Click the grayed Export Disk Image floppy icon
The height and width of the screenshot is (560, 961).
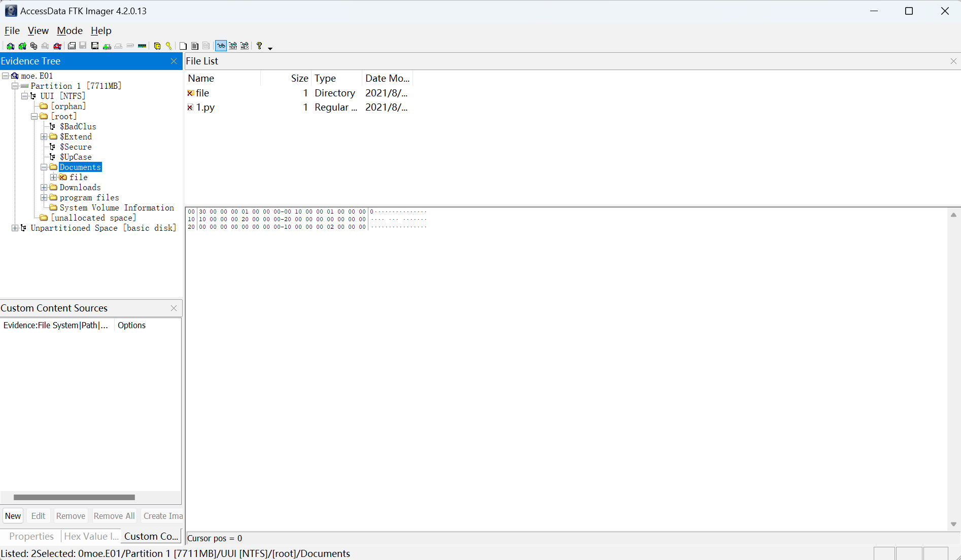(x=83, y=46)
